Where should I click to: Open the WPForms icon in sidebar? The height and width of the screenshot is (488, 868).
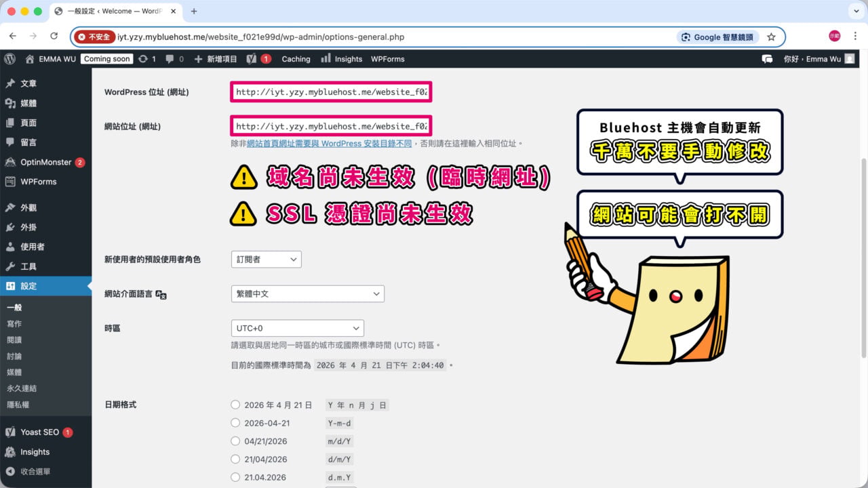pyautogui.click(x=10, y=182)
